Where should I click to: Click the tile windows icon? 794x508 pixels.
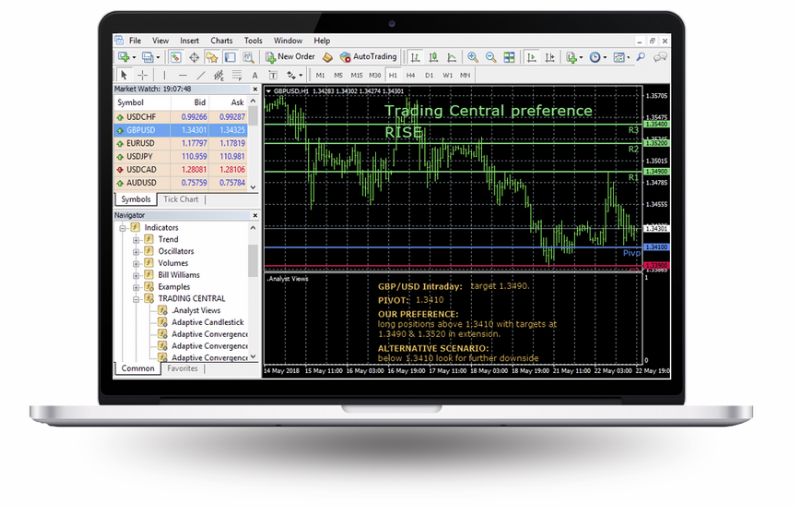(x=510, y=57)
